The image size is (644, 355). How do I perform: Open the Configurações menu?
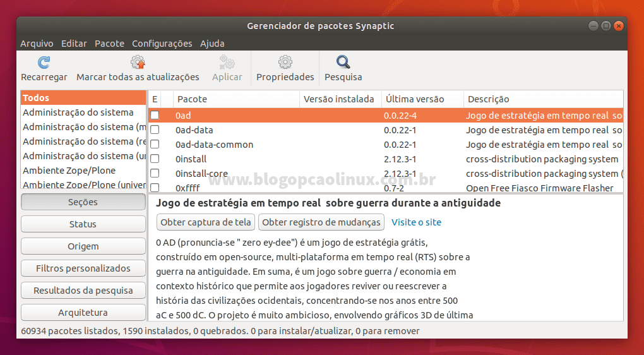tap(162, 44)
